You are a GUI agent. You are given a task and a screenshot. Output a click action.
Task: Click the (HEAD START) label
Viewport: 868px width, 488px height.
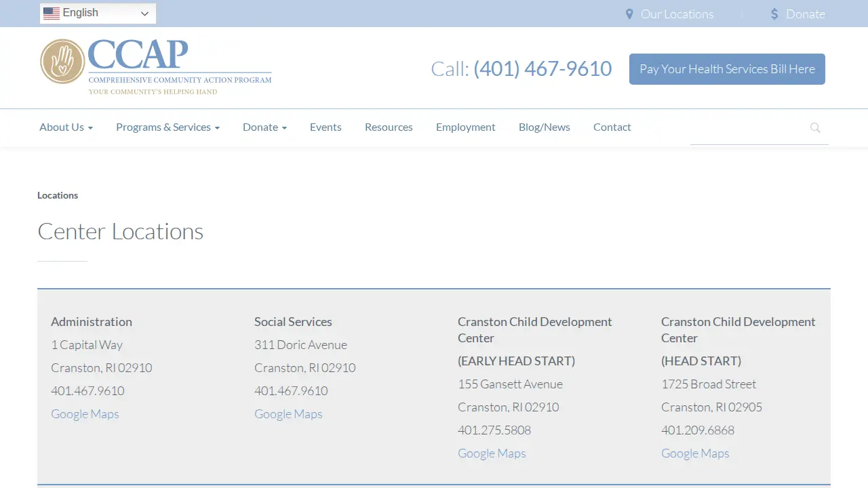(701, 361)
